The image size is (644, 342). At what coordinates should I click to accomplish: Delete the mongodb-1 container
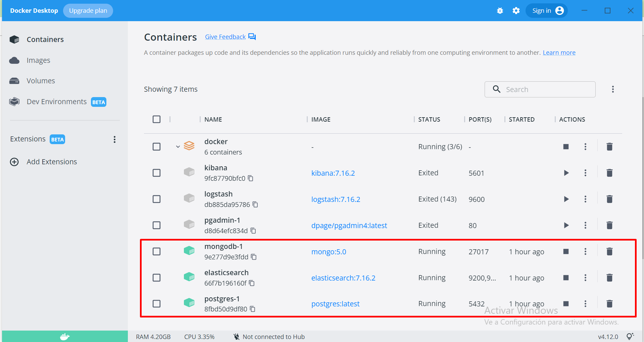click(609, 251)
